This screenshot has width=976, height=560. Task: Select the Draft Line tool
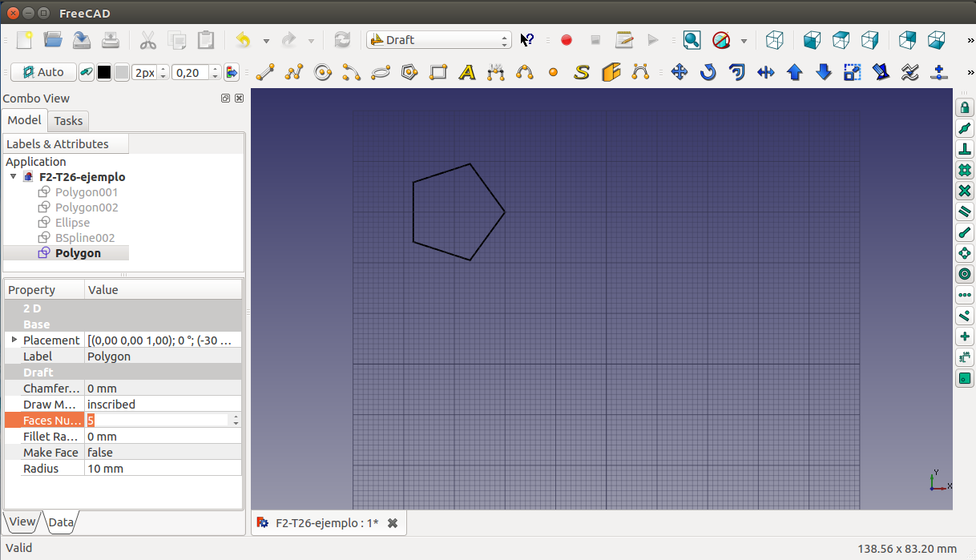(x=265, y=73)
